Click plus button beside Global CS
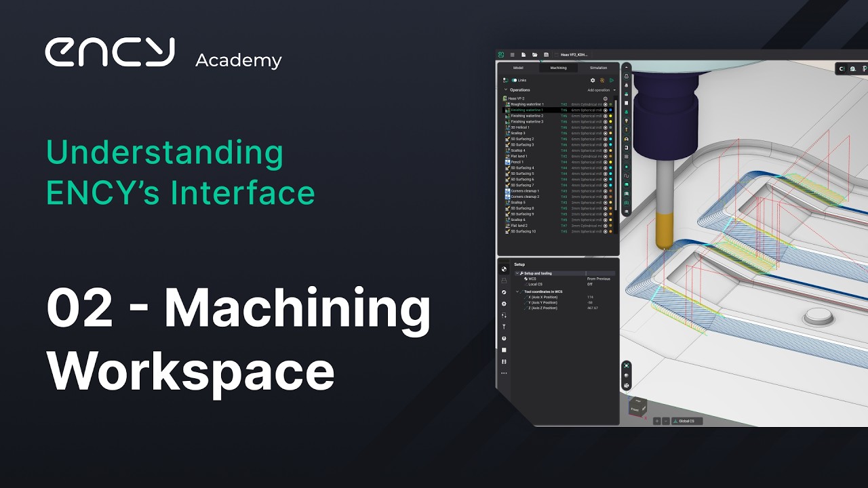868x488 pixels. (x=656, y=421)
